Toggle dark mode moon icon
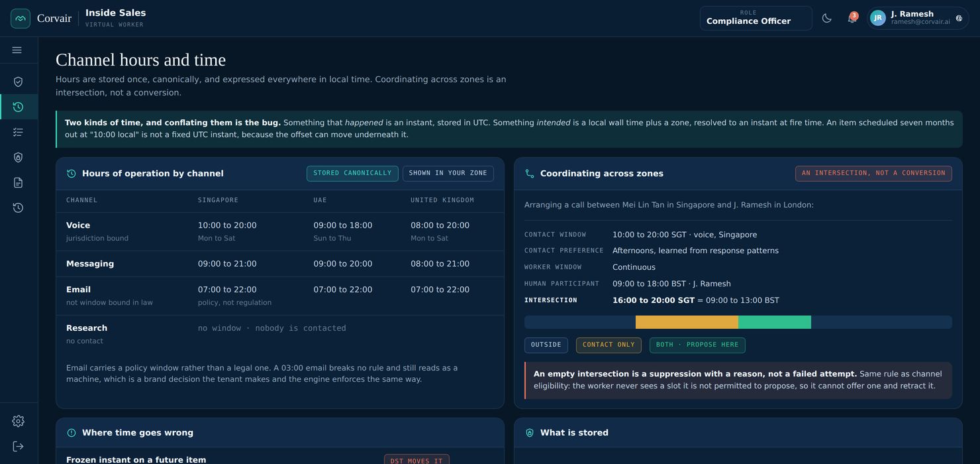The height and width of the screenshot is (464, 980). [x=826, y=18]
